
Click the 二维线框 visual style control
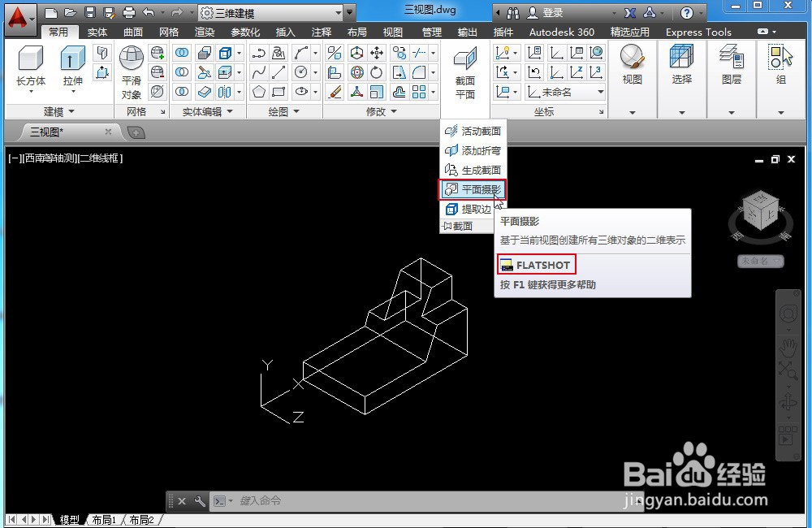(x=99, y=158)
